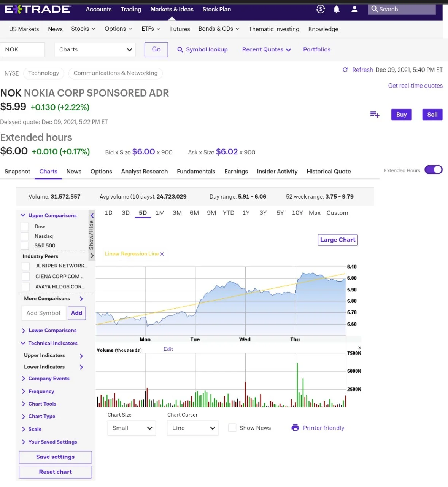Open the Chart Size dropdown
Viewport: 448px width, 487px height.
click(132, 428)
